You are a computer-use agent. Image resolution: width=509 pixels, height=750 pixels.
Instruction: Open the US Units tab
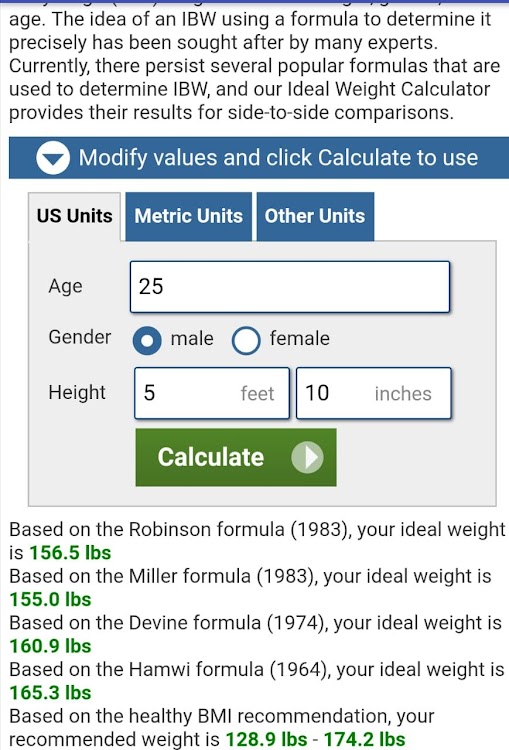pos(75,216)
